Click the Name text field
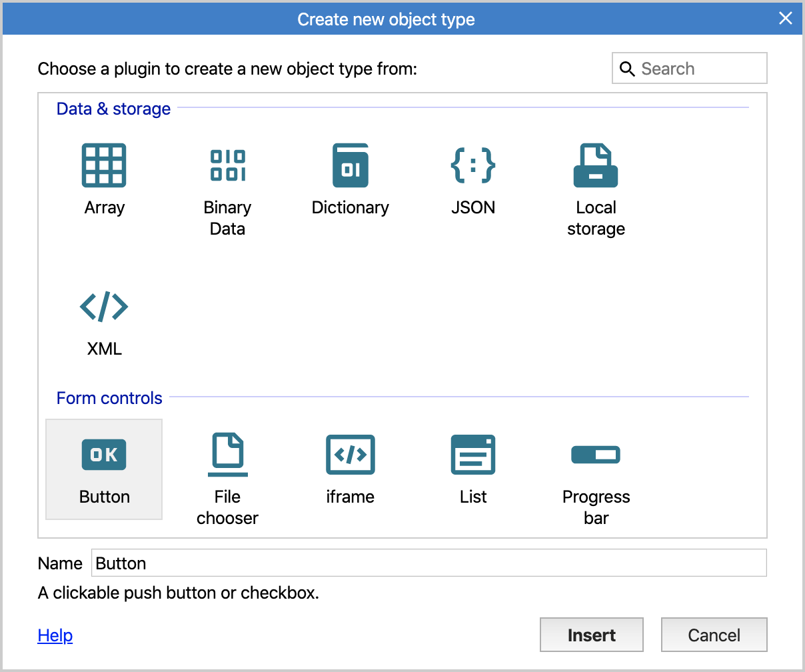The width and height of the screenshot is (805, 672). tap(429, 563)
